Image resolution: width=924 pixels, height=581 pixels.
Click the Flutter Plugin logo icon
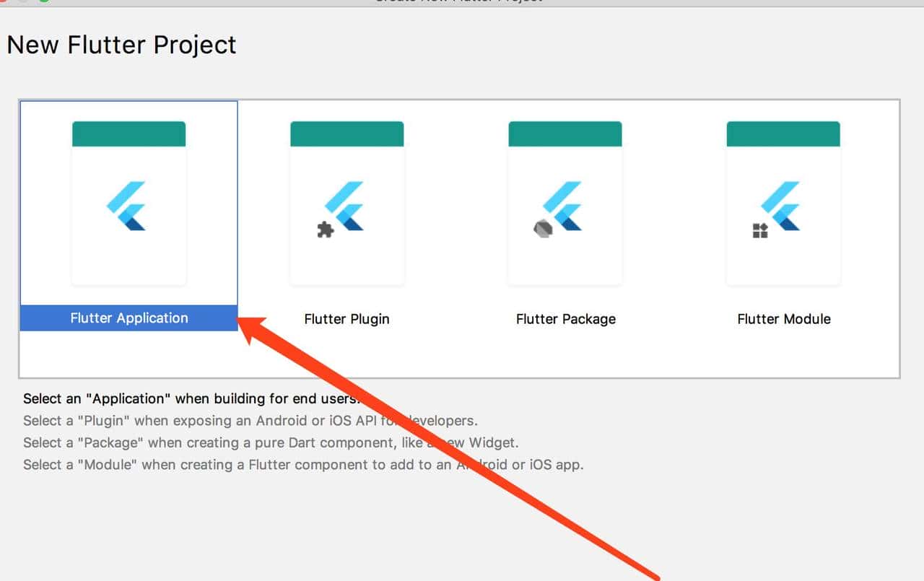345,206
